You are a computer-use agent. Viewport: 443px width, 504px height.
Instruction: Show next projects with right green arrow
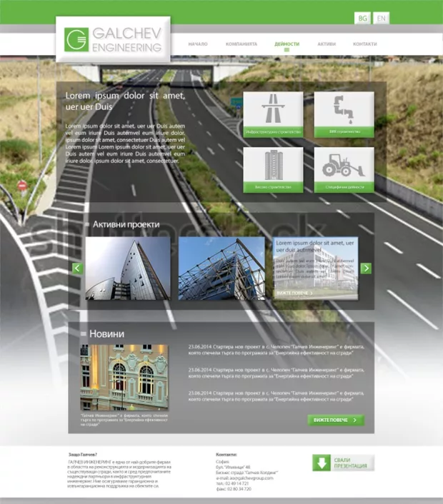coord(366,268)
